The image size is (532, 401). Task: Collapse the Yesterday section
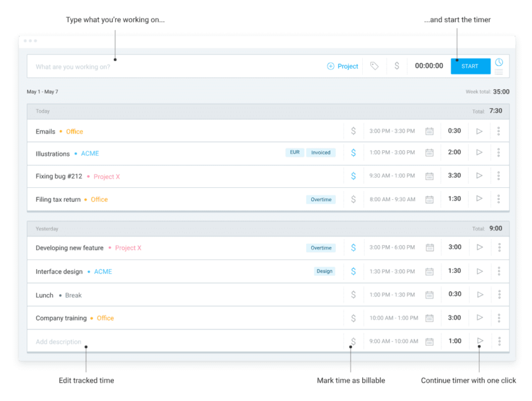48,228
